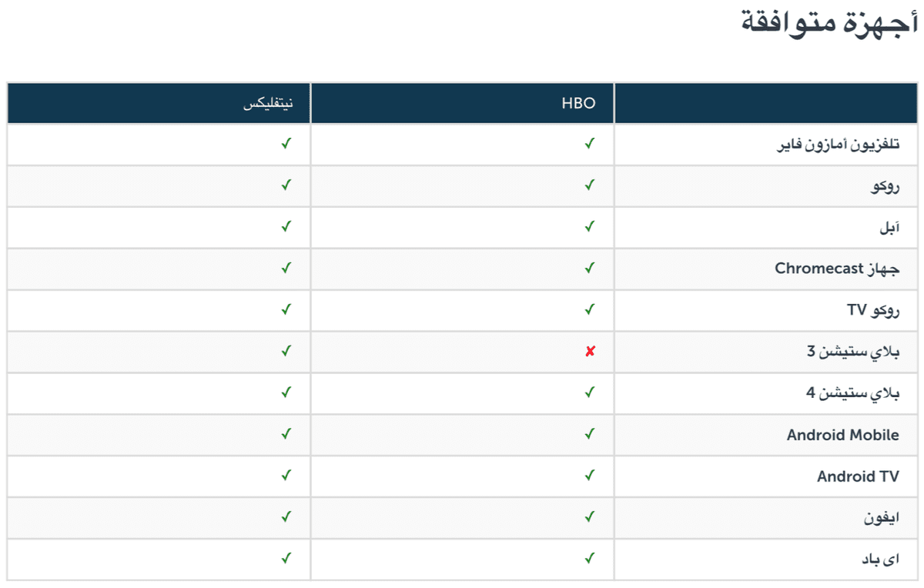Click the نيتفليكس check mark for Android Mobile
The height and width of the screenshot is (588, 924).
coord(286,434)
